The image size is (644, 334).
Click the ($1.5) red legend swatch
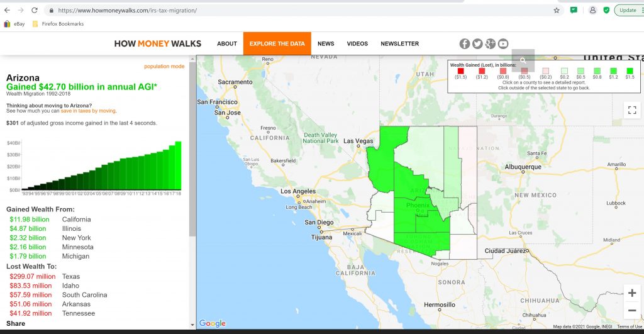click(x=461, y=71)
